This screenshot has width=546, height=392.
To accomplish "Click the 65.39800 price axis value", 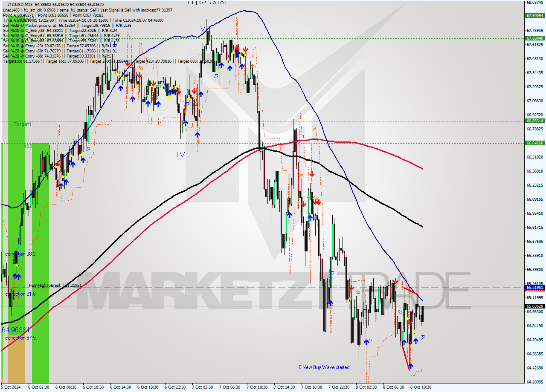I will (535, 269).
